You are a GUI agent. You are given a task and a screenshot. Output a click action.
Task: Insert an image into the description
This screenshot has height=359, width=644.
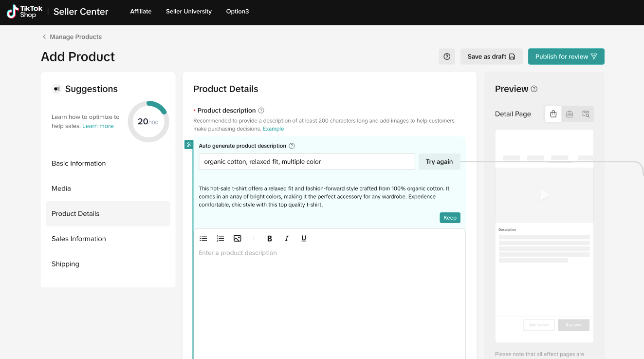click(x=238, y=238)
